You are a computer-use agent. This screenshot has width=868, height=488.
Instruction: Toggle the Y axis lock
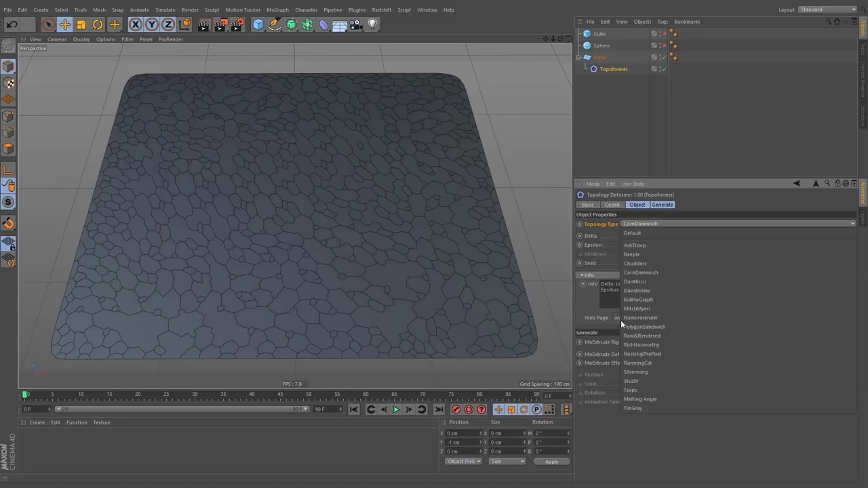152,25
